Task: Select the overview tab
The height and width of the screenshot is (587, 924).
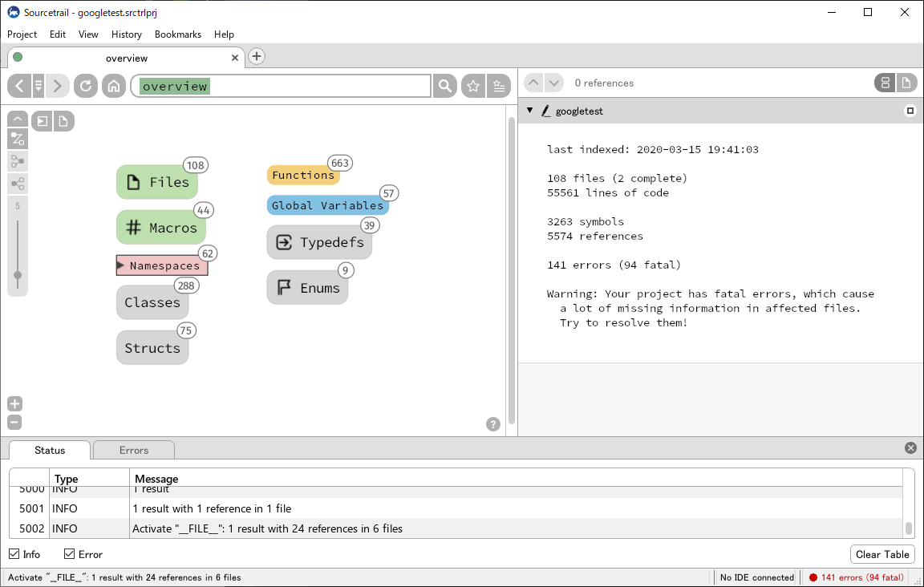Action: point(126,58)
